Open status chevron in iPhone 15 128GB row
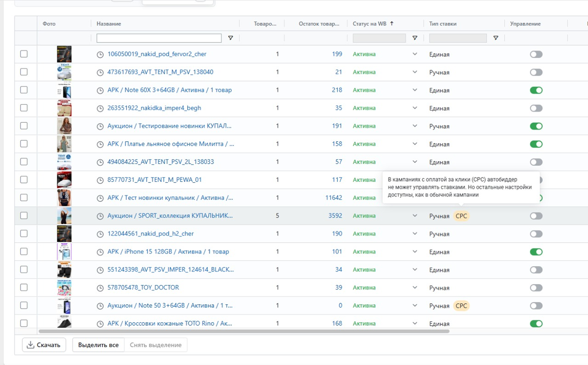Screen dimensions: 588x365 pyautogui.click(x=415, y=252)
